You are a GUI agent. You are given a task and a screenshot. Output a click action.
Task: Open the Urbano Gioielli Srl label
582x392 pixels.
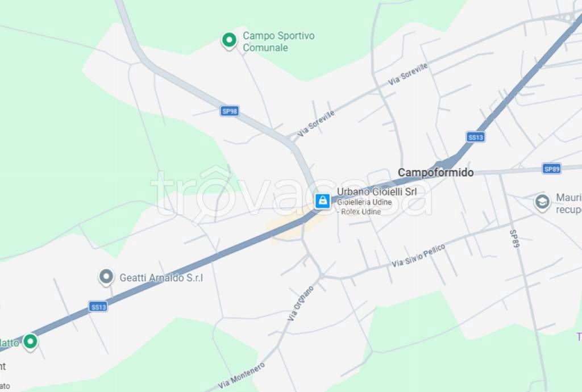pyautogui.click(x=377, y=191)
